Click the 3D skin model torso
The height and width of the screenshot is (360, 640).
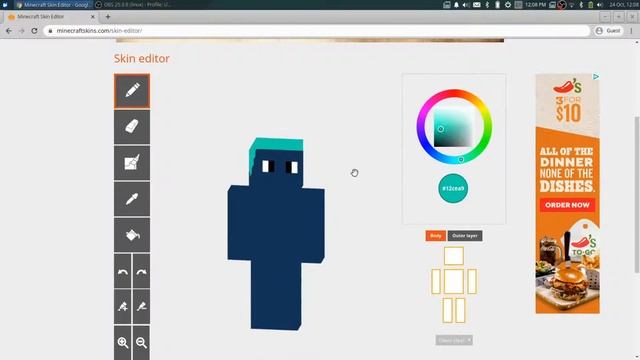[277, 224]
